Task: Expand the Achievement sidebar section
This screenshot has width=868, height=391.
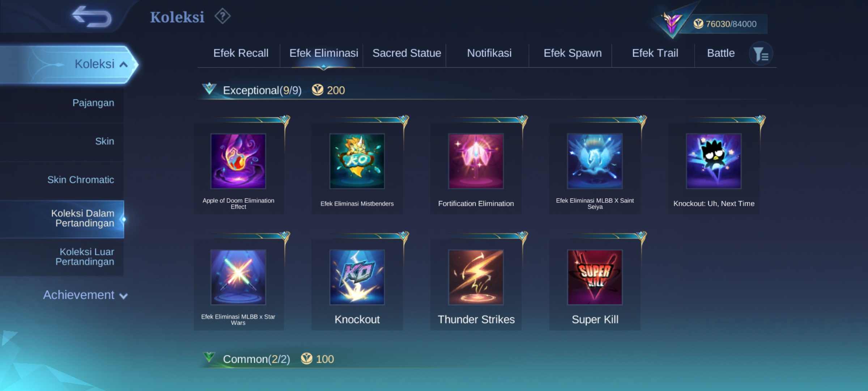Action: [85, 295]
